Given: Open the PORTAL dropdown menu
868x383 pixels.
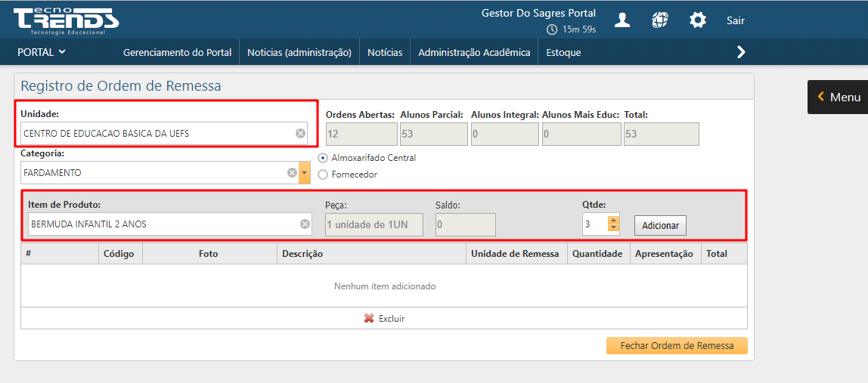Looking at the screenshot, I should pos(42,52).
